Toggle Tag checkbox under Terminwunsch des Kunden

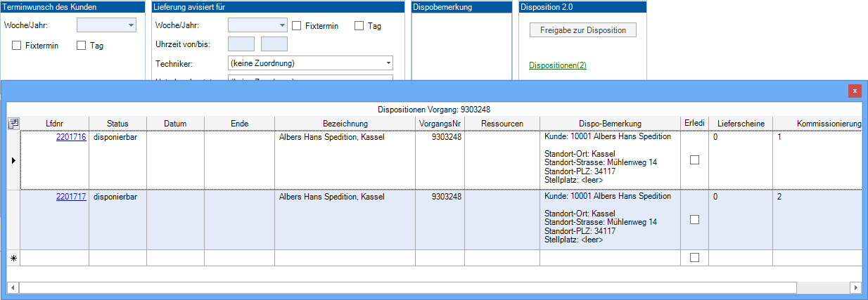pyautogui.click(x=81, y=46)
